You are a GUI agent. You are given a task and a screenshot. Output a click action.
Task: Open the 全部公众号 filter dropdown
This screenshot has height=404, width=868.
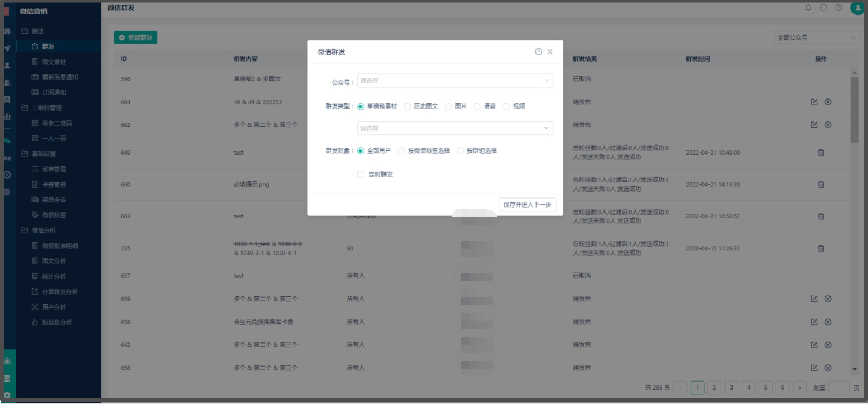point(816,37)
